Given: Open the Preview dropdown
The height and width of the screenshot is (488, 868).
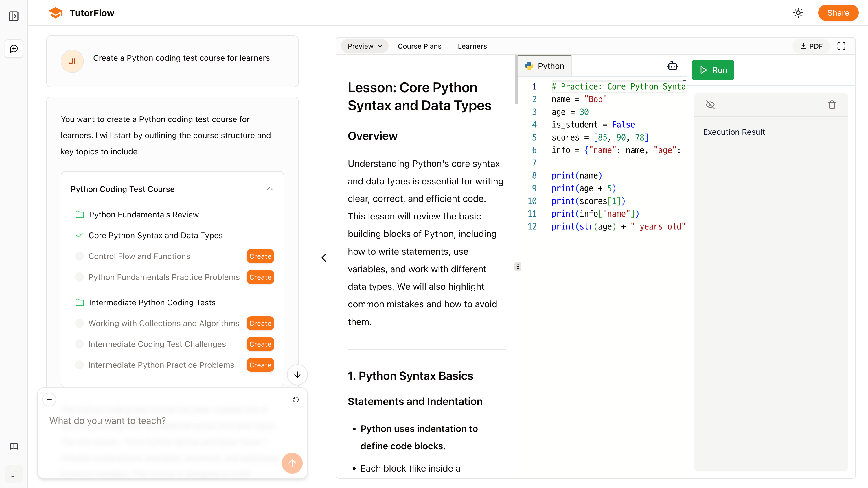Looking at the screenshot, I should coord(365,46).
